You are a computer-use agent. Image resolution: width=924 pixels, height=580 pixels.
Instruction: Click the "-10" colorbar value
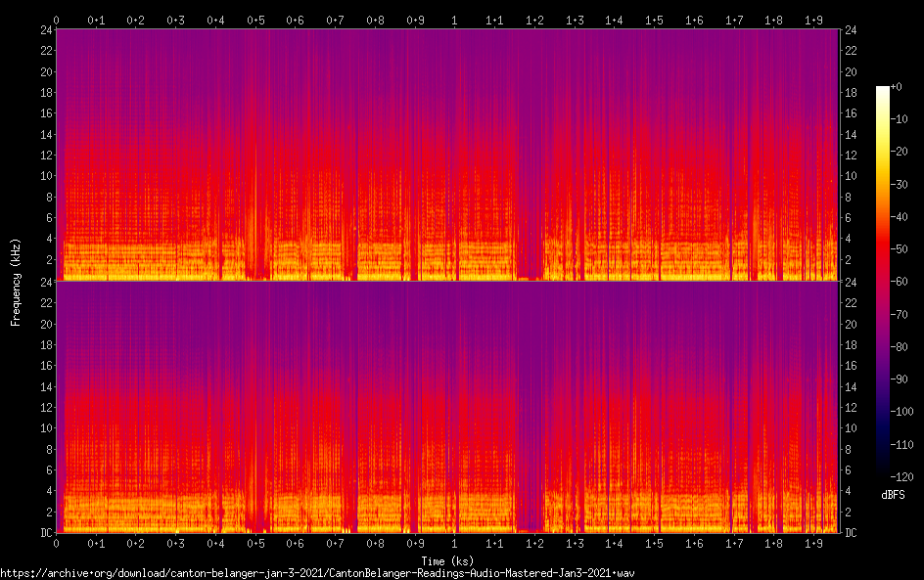point(900,119)
